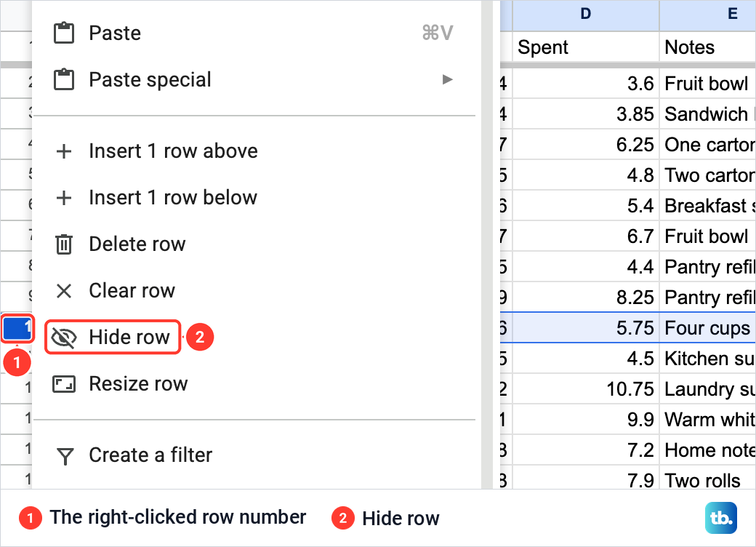
Task: Click the Fruit bowl note beside 6.7
Action: click(x=707, y=236)
